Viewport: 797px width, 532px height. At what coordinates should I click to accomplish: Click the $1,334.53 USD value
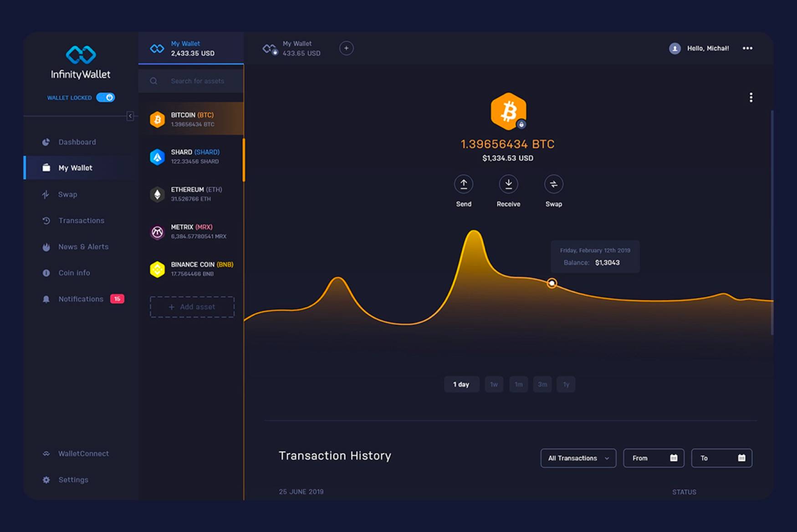(508, 158)
